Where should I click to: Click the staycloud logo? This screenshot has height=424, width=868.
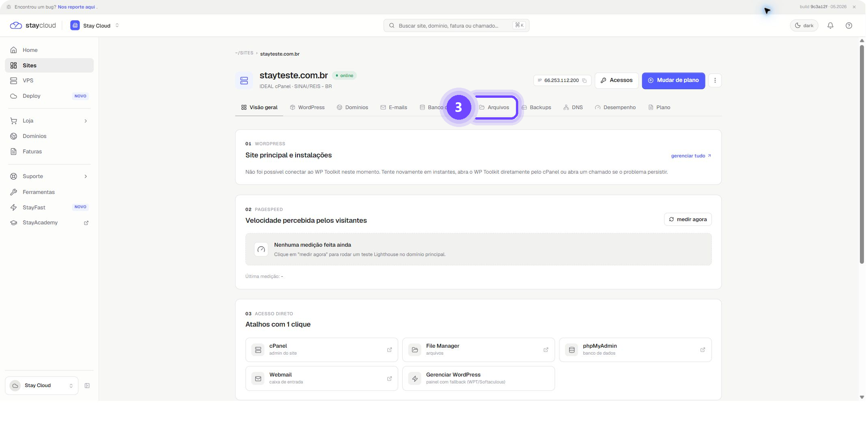click(33, 26)
